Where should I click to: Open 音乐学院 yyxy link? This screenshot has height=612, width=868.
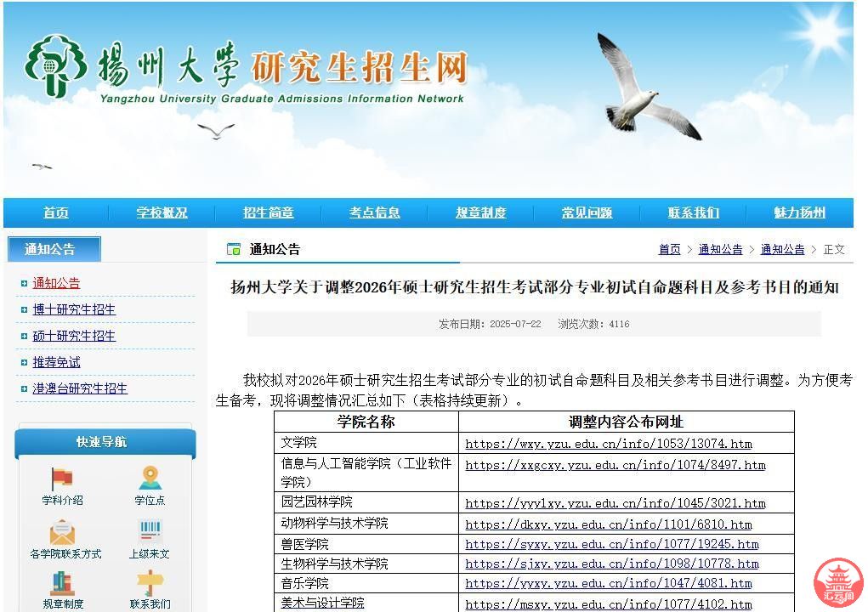pyautogui.click(x=609, y=583)
